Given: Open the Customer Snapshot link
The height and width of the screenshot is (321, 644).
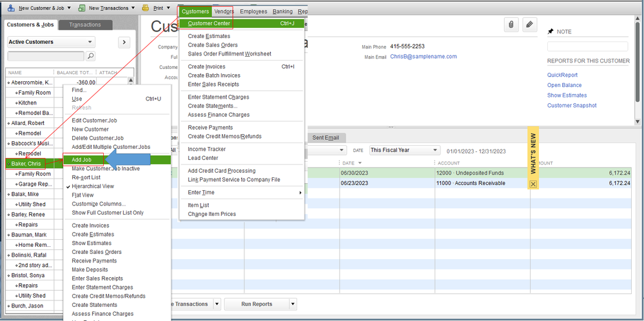Looking at the screenshot, I should click(572, 106).
